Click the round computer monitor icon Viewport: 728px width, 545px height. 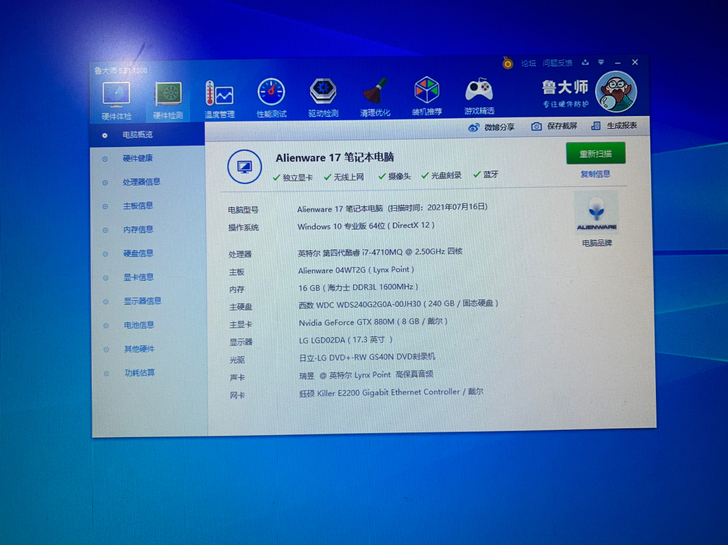click(244, 167)
